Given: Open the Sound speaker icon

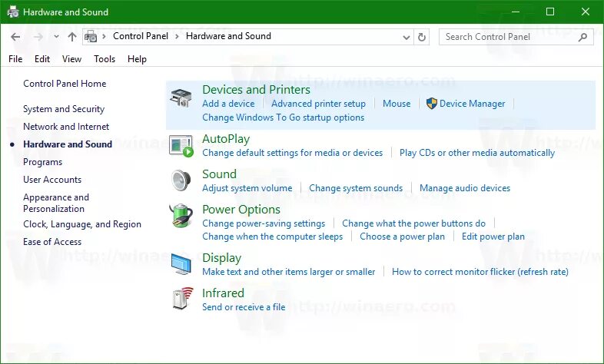Looking at the screenshot, I should point(181,180).
